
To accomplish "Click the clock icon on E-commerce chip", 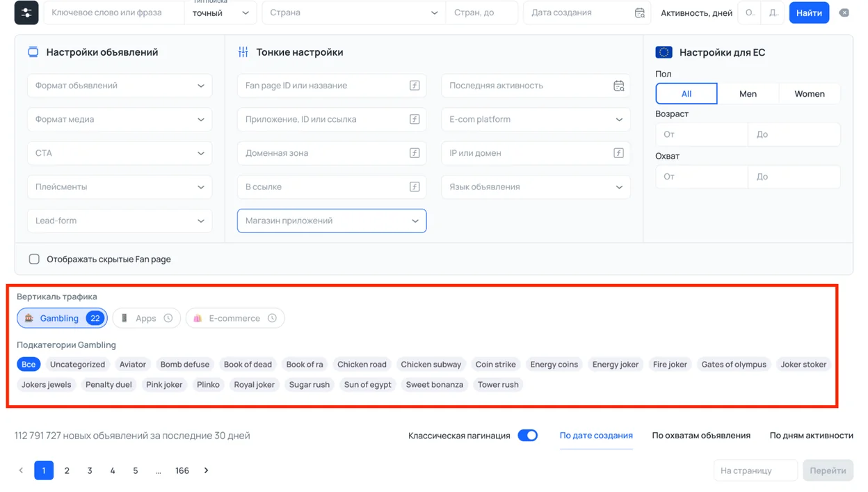I will 272,318.
